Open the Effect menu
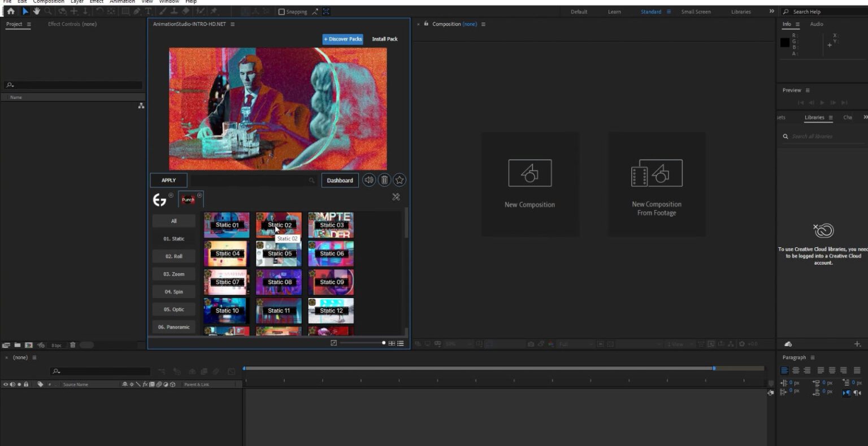This screenshot has width=868, height=446. pyautogui.click(x=97, y=2)
